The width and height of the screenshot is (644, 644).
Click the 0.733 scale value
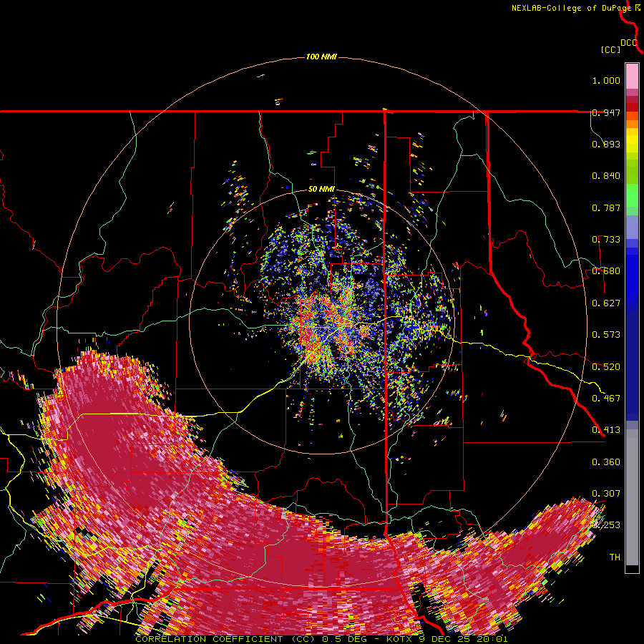pyautogui.click(x=606, y=240)
